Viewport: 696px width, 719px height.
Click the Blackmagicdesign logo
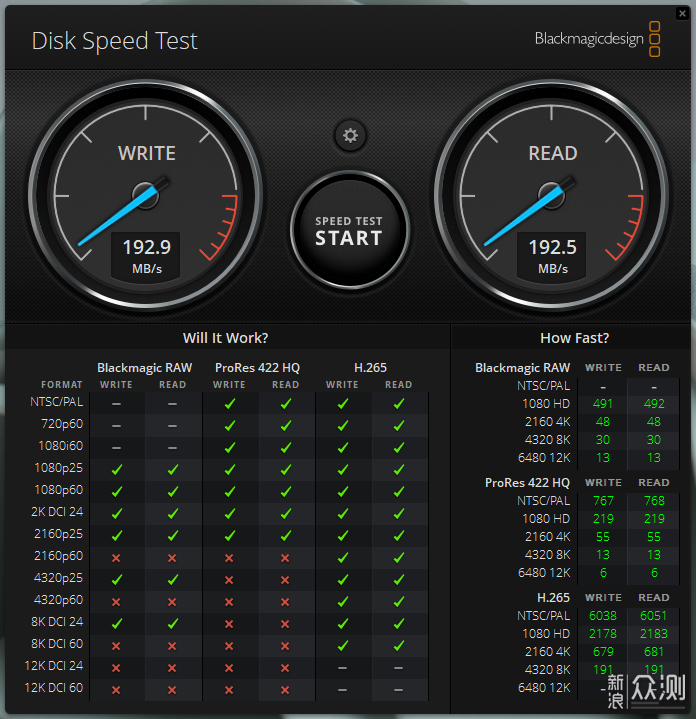pos(597,39)
